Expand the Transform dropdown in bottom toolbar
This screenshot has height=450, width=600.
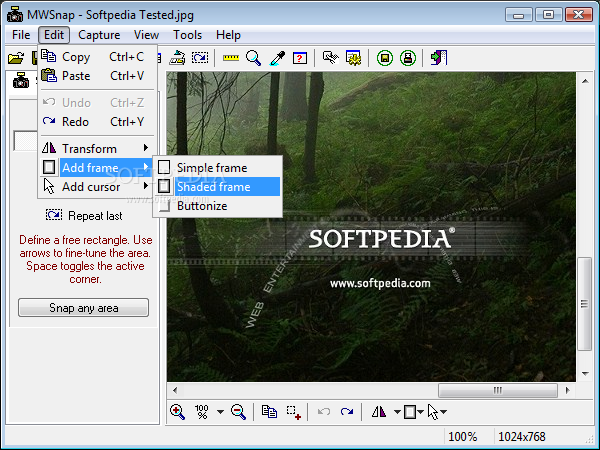397,412
